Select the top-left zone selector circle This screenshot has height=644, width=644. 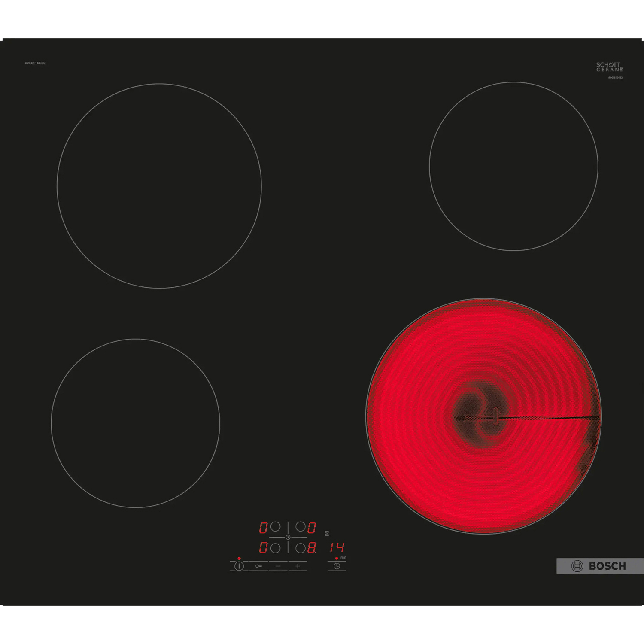coord(275,527)
